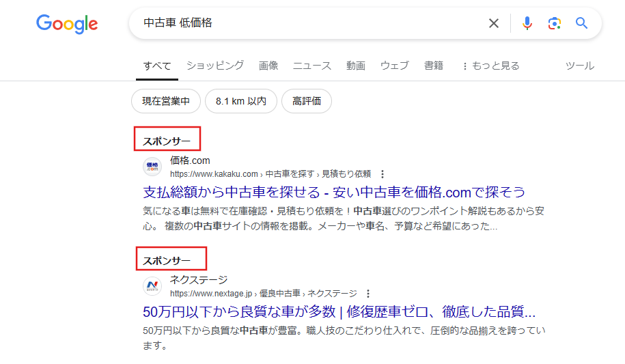Click the スポンサー label above ネクステージ
This screenshot has width=625, height=364.
pyautogui.click(x=167, y=261)
